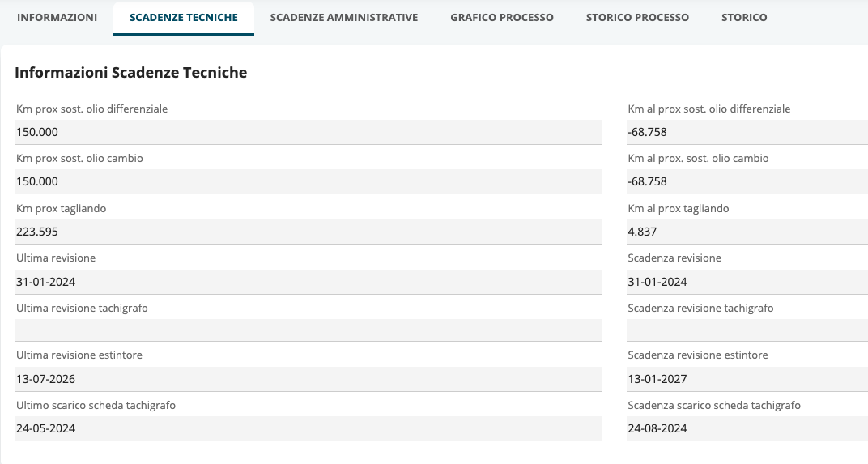Click the Km prox tagliando label
868x464 pixels.
[61, 208]
